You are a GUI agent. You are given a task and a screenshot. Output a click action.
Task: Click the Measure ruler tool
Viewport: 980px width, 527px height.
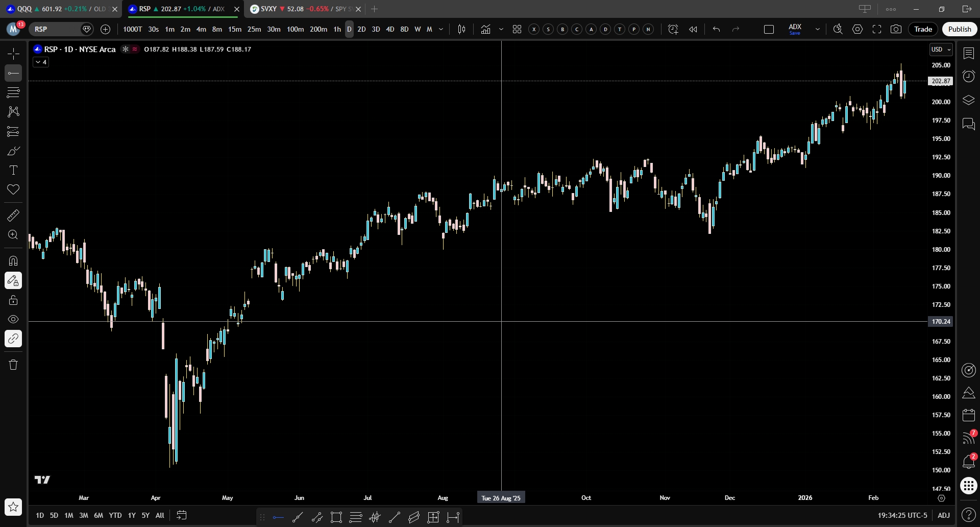point(13,215)
